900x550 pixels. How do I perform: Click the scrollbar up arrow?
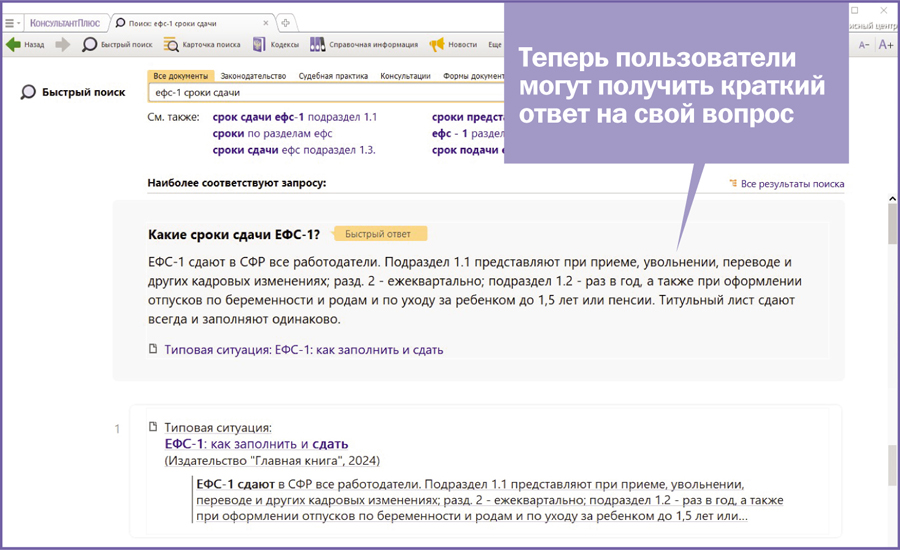[x=893, y=199]
